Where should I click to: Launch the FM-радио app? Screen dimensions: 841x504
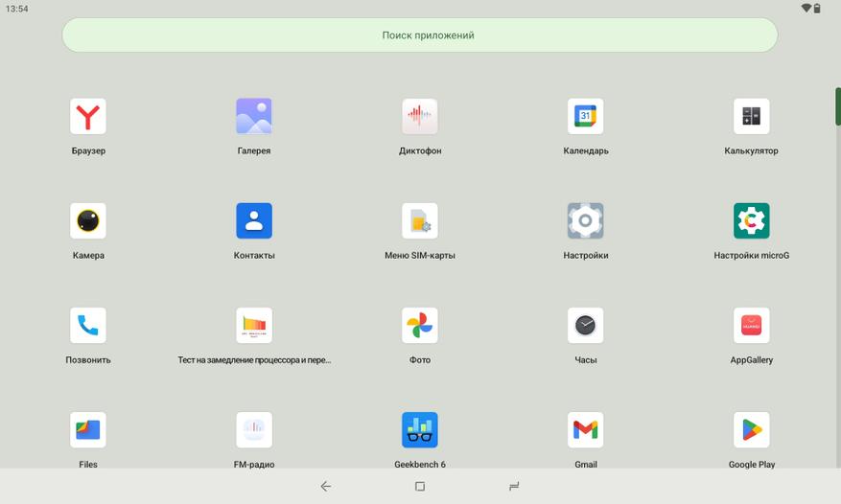(x=254, y=430)
